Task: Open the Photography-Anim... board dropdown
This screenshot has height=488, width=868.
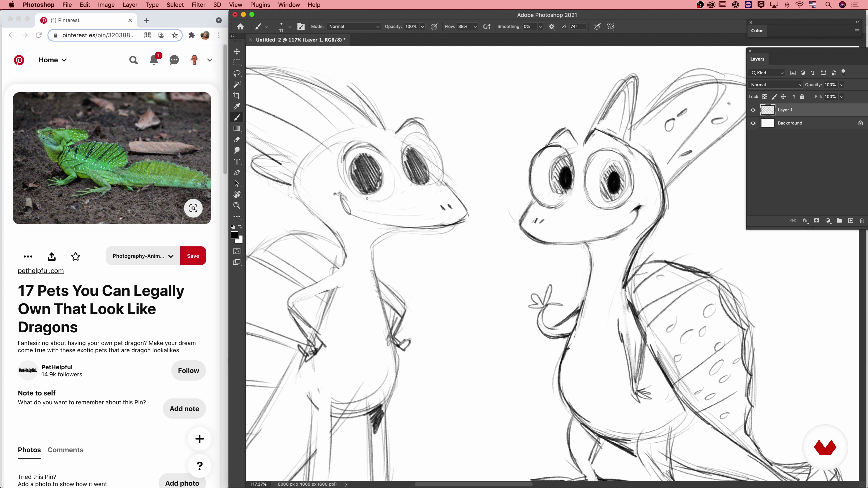Action: tap(143, 256)
